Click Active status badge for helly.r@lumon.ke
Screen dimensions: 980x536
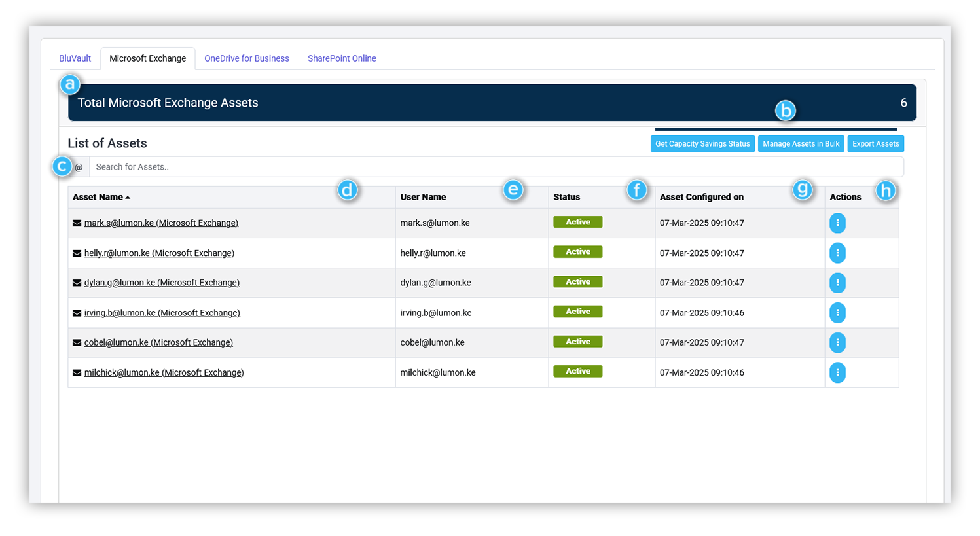578,252
